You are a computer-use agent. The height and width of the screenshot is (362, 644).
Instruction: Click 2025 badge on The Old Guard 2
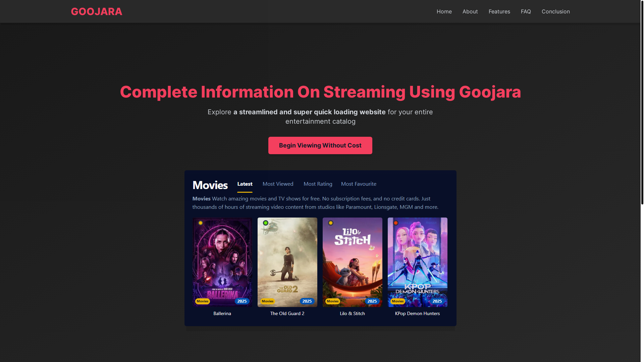(x=307, y=301)
